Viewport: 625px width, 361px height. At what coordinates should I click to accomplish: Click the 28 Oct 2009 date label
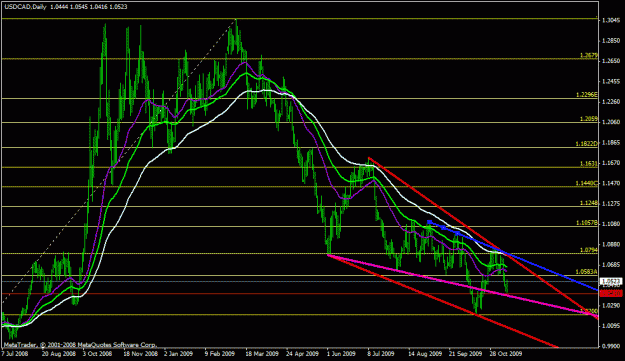(x=505, y=353)
